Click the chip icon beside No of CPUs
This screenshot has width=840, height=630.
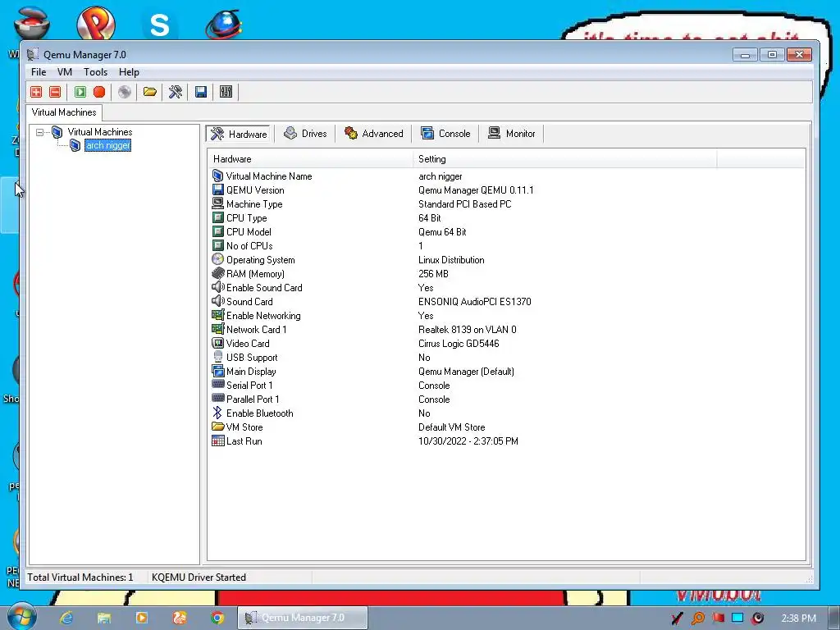(217, 245)
